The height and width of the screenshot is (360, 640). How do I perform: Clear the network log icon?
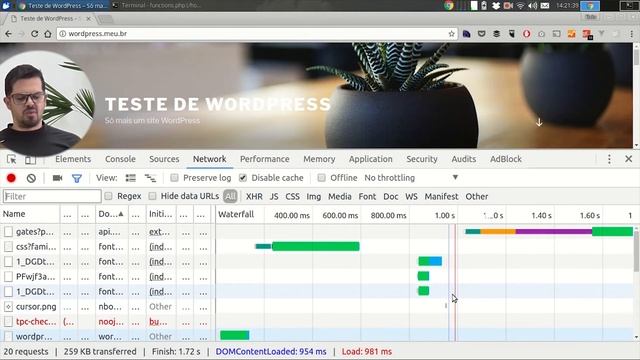click(x=31, y=178)
